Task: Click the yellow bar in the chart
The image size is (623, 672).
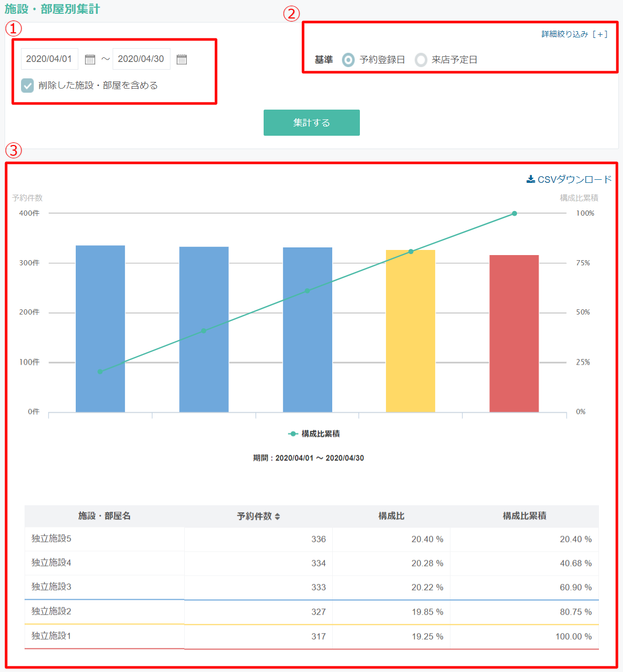Action: click(411, 331)
